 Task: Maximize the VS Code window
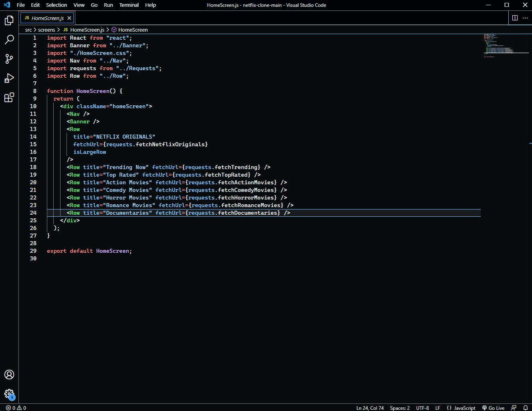[507, 5]
